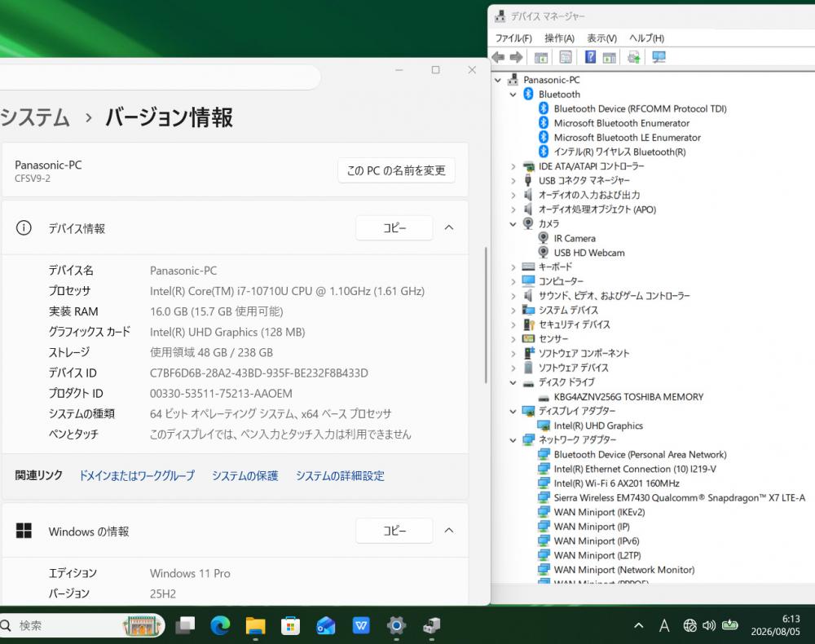Open the 操作(A) menu
Screen dimensions: 815x644
(x=559, y=38)
